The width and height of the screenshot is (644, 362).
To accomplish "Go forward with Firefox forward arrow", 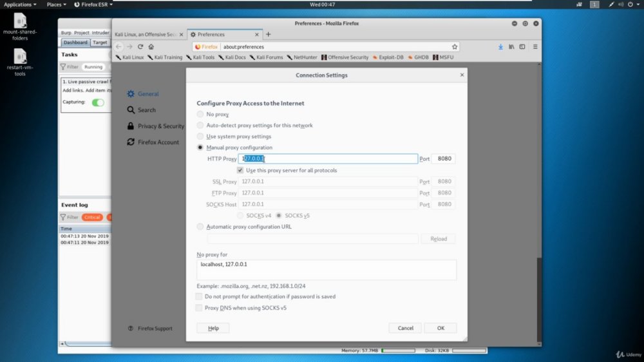I will tap(129, 47).
